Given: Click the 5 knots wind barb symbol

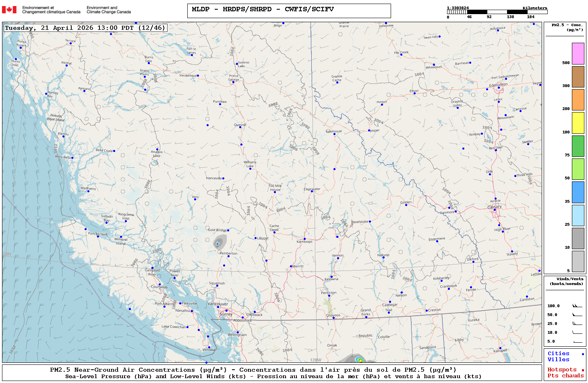Looking at the screenshot, I should pyautogui.click(x=577, y=341).
